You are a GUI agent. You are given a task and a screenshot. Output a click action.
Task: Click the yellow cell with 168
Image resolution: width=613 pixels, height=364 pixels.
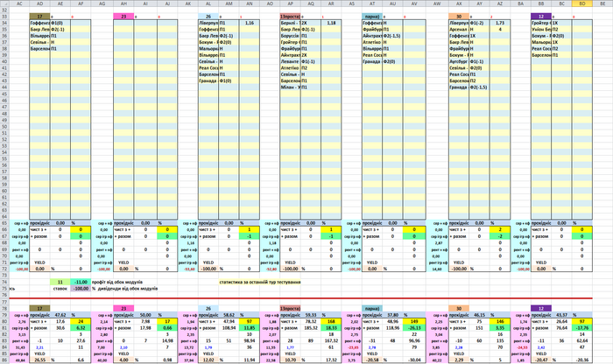pos(331,321)
